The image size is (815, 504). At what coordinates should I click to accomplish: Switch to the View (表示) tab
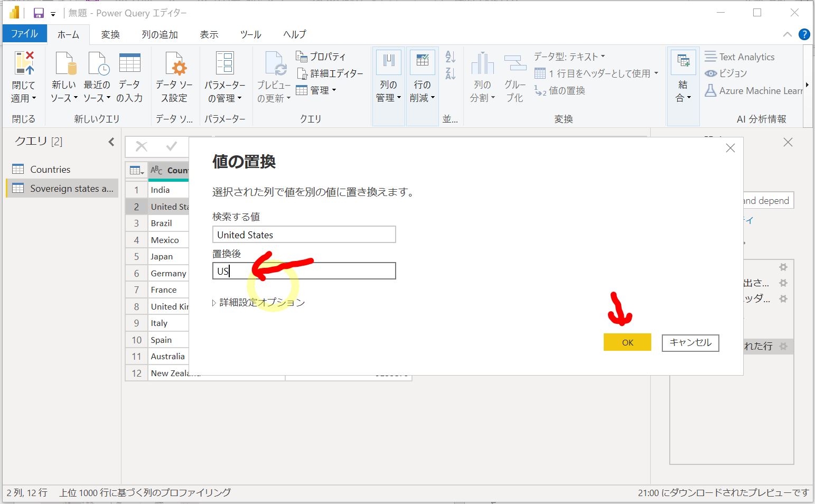coord(209,34)
